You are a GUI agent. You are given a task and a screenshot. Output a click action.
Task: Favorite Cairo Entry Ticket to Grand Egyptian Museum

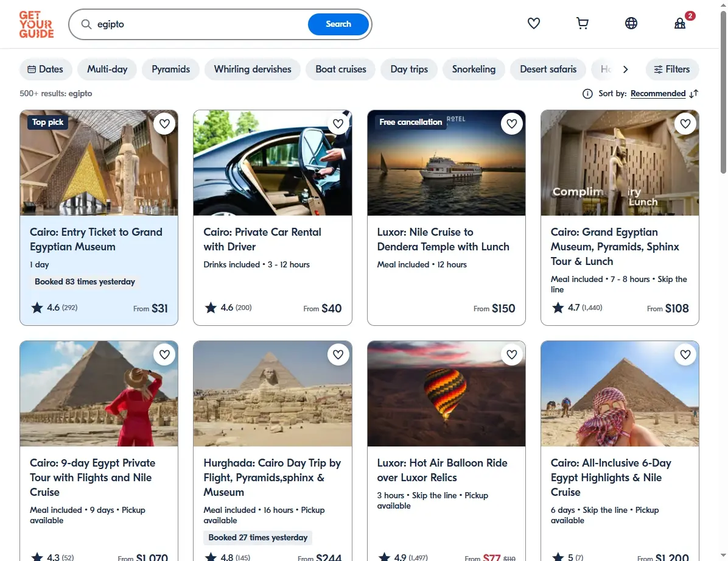tap(164, 124)
